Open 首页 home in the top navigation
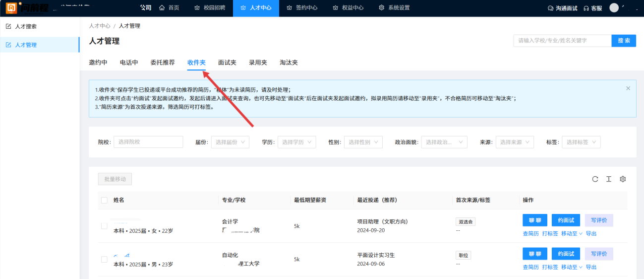Viewport: 644px width, 279px height. click(169, 8)
